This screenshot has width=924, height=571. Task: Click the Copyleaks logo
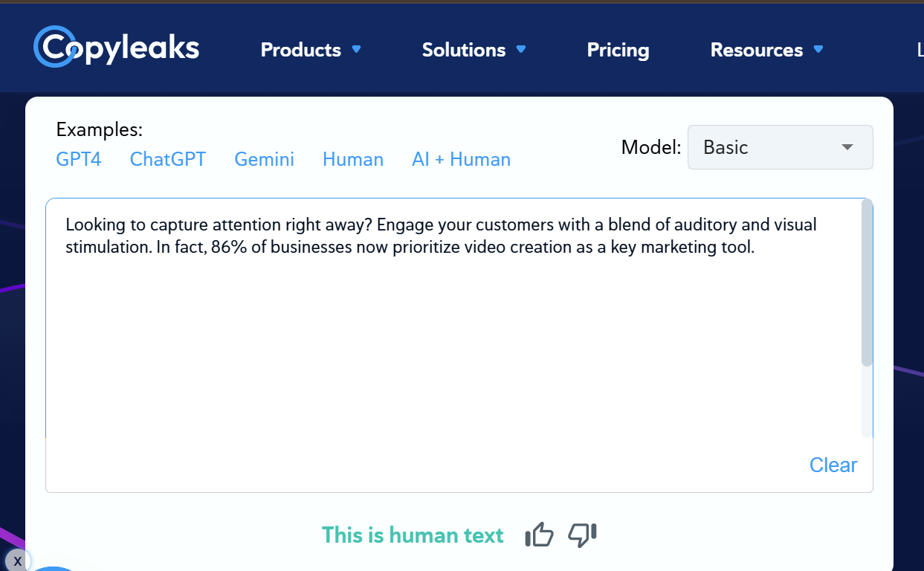(x=117, y=48)
